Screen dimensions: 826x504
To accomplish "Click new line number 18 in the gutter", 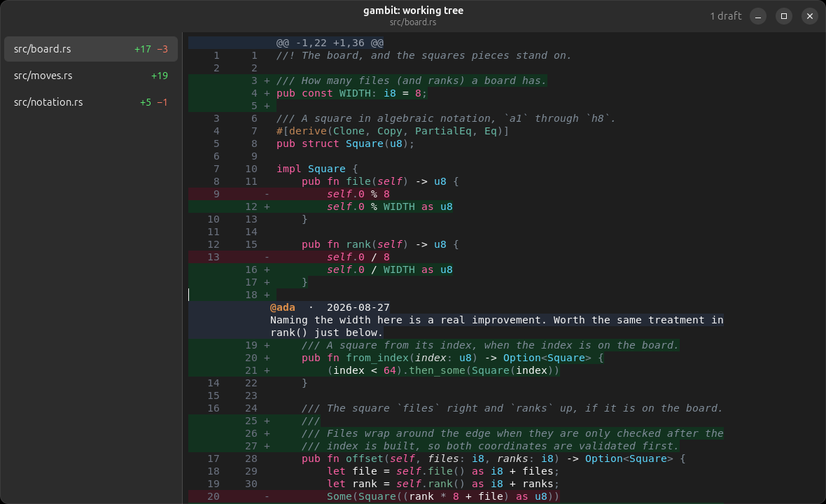I will click(251, 295).
